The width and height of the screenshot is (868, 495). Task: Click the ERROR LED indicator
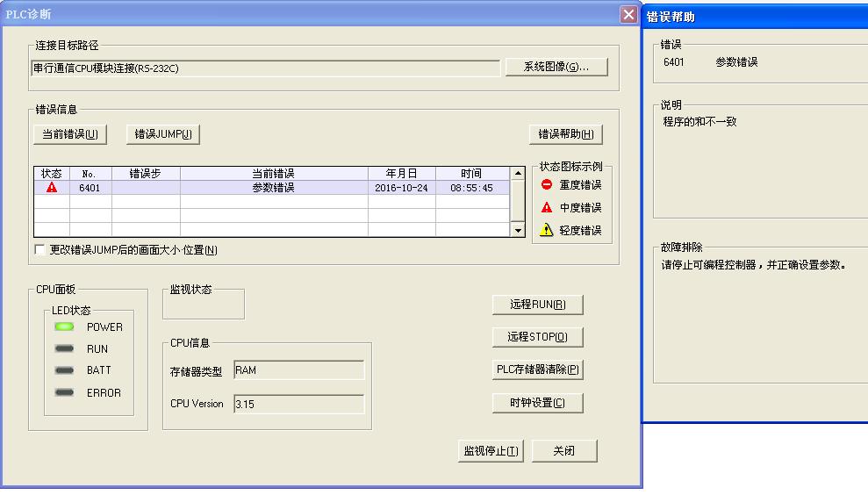64,392
